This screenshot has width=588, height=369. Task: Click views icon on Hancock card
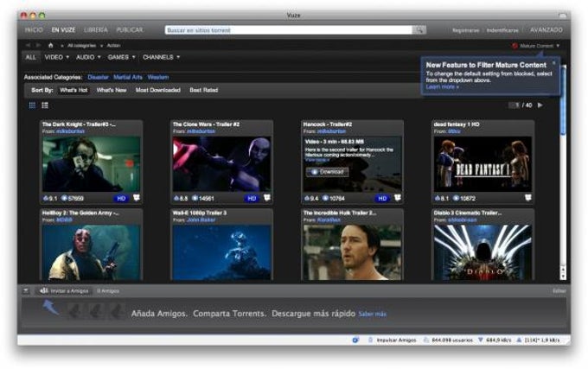[325, 198]
